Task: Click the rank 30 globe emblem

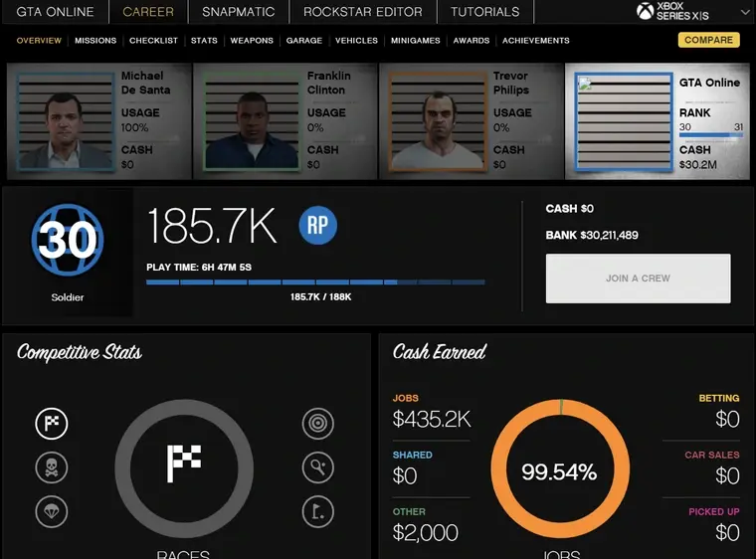Action: tap(68, 240)
